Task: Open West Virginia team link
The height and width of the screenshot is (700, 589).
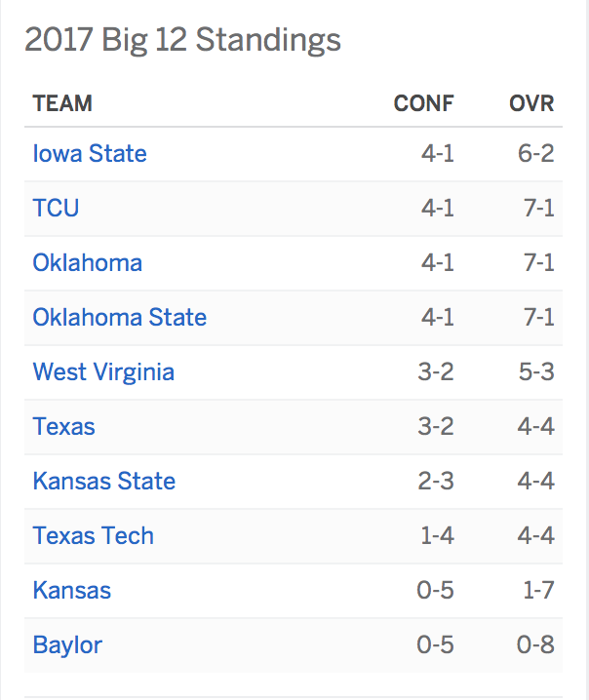Action: pyautogui.click(x=103, y=371)
